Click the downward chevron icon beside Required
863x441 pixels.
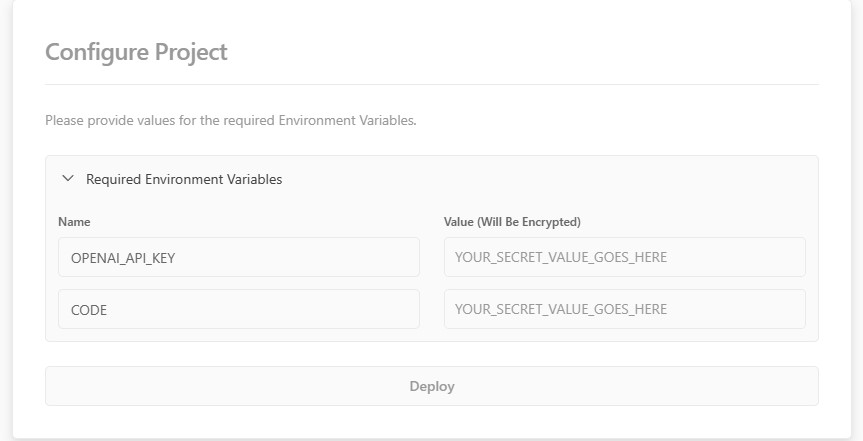coord(68,179)
